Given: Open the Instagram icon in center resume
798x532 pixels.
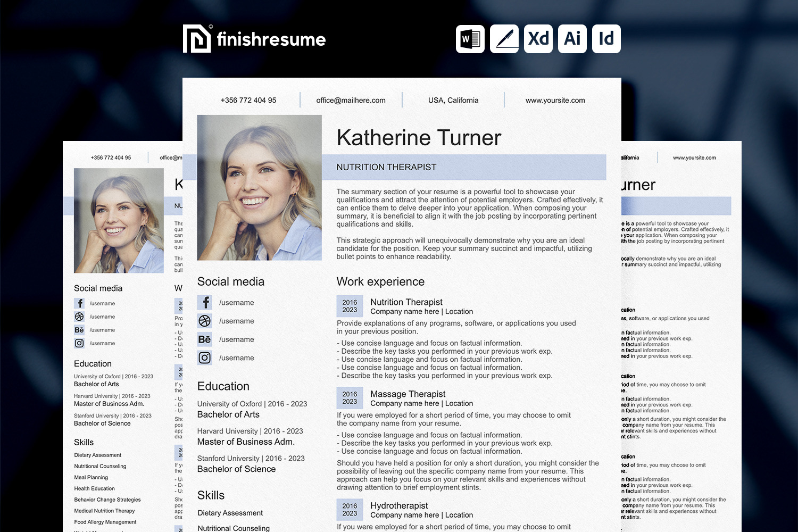Looking at the screenshot, I should (x=205, y=358).
